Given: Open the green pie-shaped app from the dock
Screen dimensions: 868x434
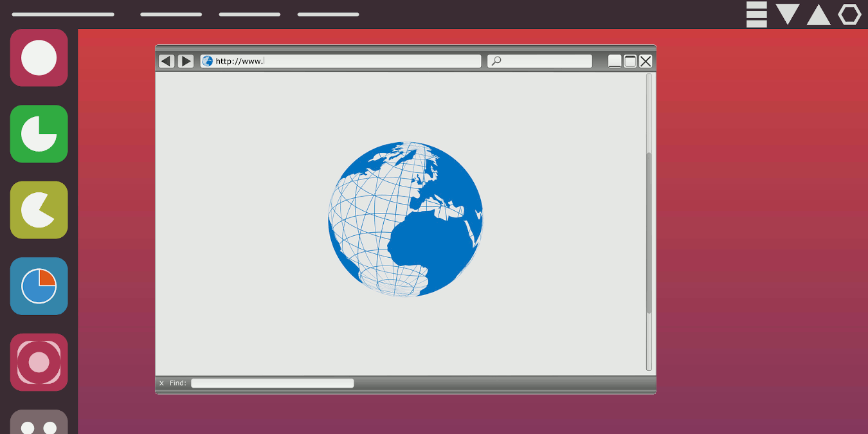Looking at the screenshot, I should [x=39, y=134].
